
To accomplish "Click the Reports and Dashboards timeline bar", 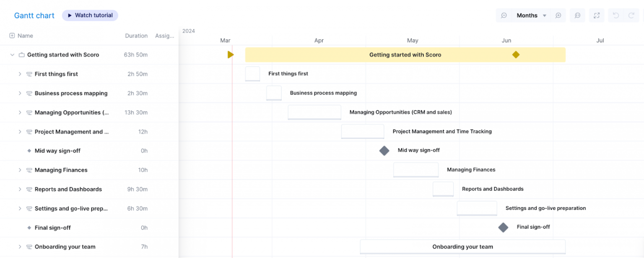I will coord(443,189).
